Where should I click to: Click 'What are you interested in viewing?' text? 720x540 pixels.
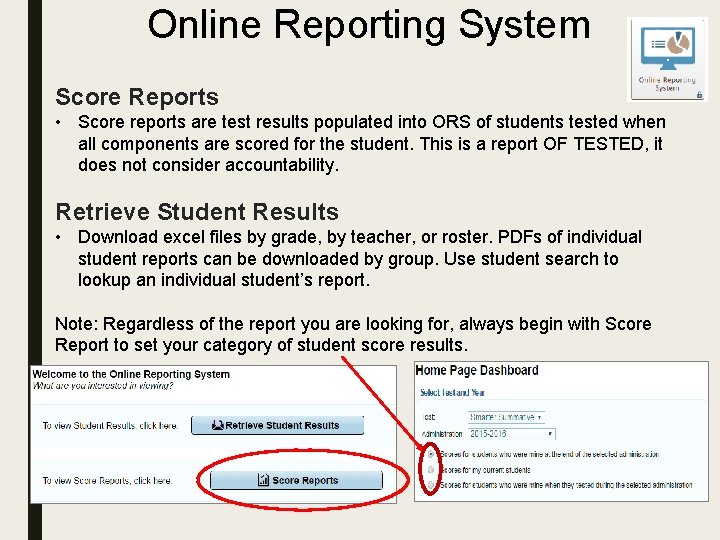point(103,386)
